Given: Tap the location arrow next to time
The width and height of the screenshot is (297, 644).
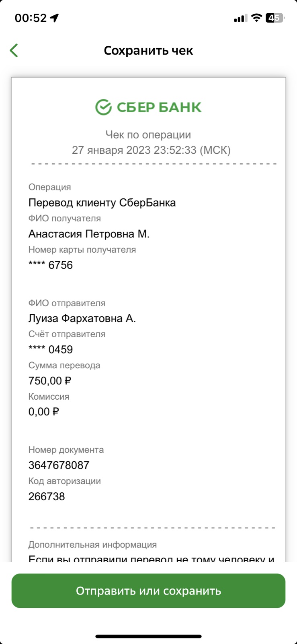Looking at the screenshot, I should pos(54,18).
